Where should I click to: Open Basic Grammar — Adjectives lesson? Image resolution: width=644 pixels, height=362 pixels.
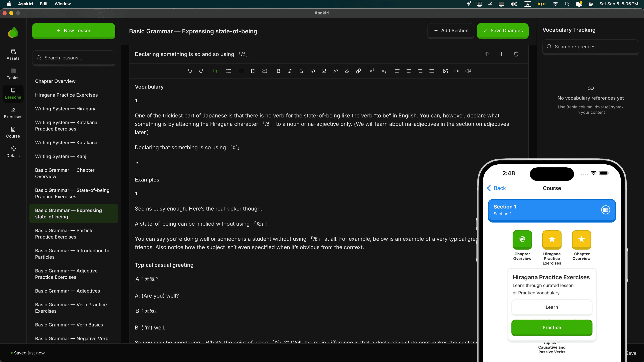coord(67,291)
